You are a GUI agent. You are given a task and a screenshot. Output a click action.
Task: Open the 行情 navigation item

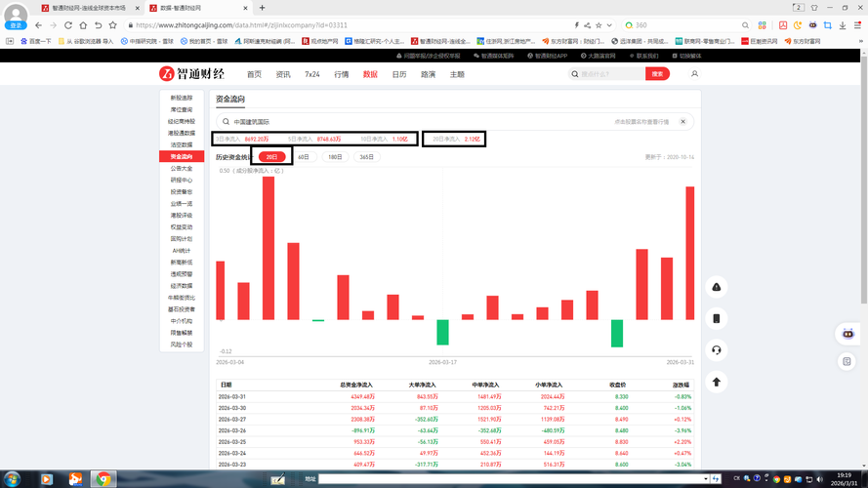pyautogui.click(x=342, y=74)
